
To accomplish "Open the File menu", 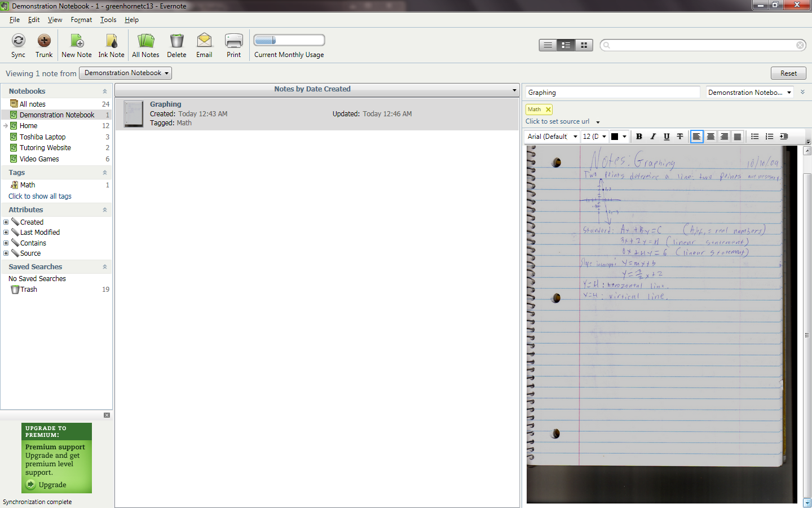I will point(15,20).
